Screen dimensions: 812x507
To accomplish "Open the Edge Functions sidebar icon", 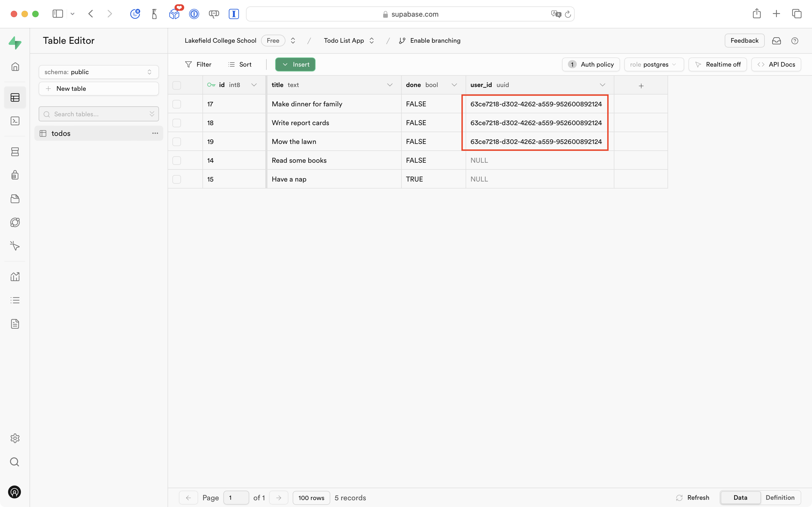I will 15,222.
